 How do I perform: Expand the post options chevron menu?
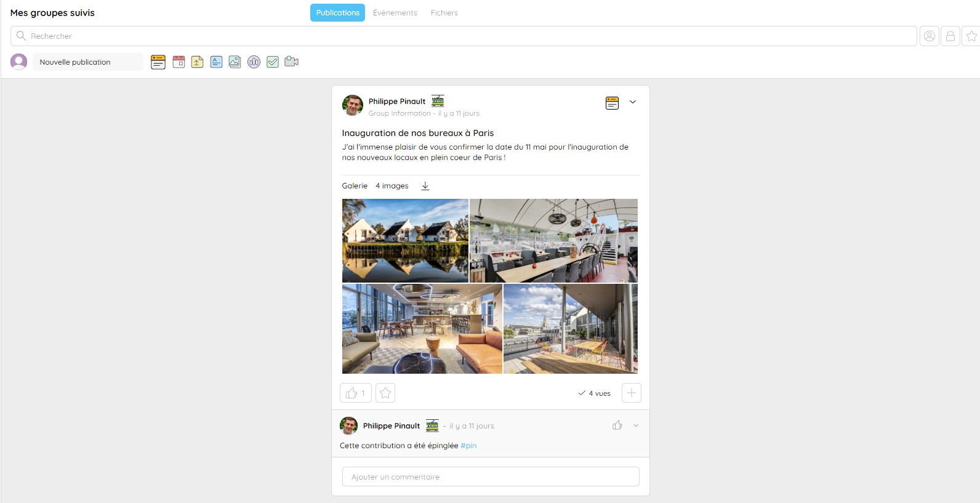point(632,102)
